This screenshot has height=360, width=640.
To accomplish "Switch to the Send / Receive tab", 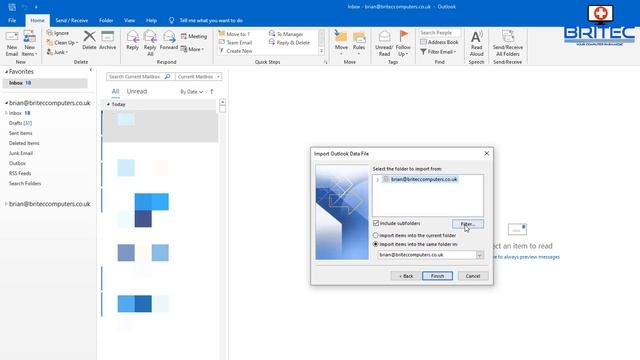I will 72,20.
